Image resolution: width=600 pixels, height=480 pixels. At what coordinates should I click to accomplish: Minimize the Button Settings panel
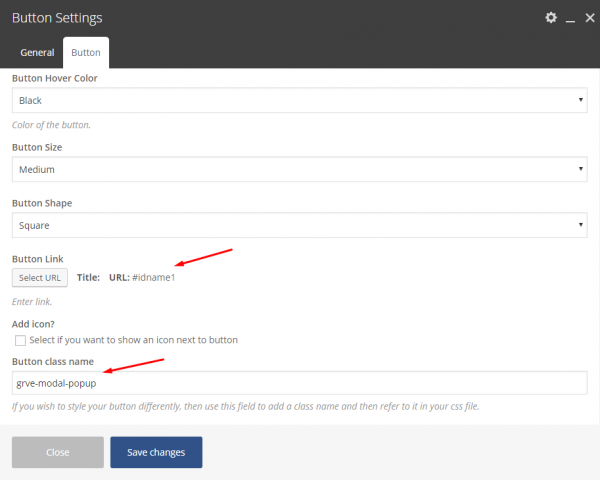[569, 19]
